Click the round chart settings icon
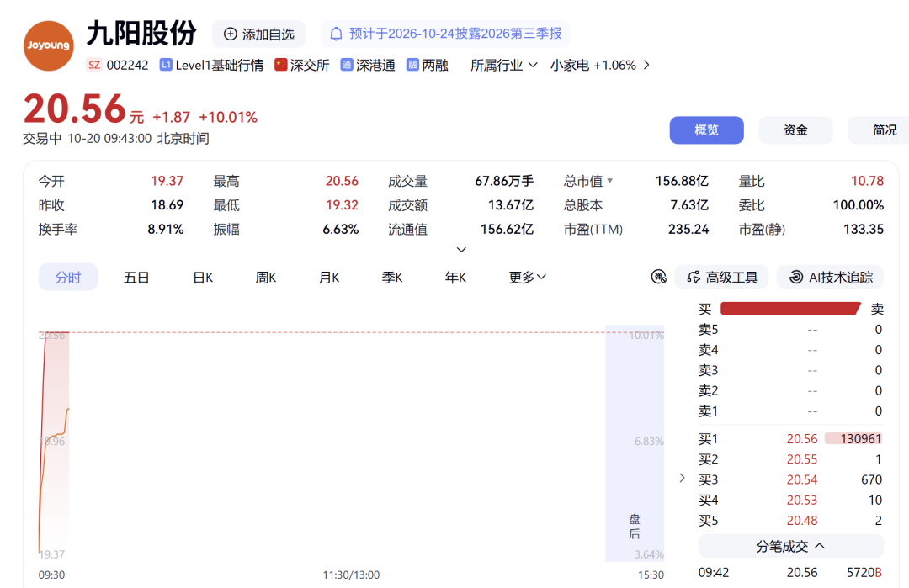This screenshot has width=909, height=588. click(658, 277)
